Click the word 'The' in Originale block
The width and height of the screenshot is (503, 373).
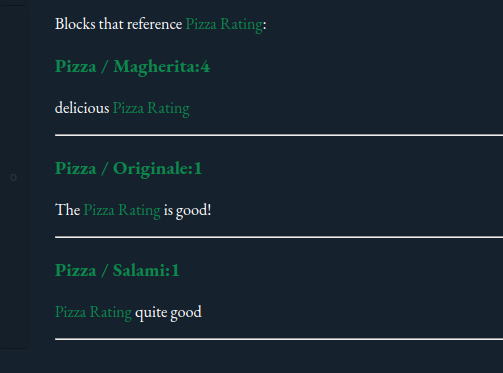point(68,210)
